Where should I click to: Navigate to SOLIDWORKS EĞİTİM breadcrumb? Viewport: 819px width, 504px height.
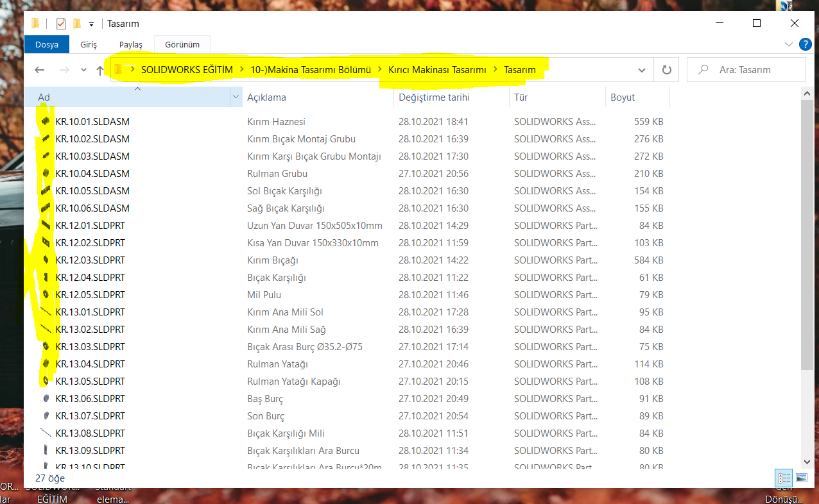[187, 70]
